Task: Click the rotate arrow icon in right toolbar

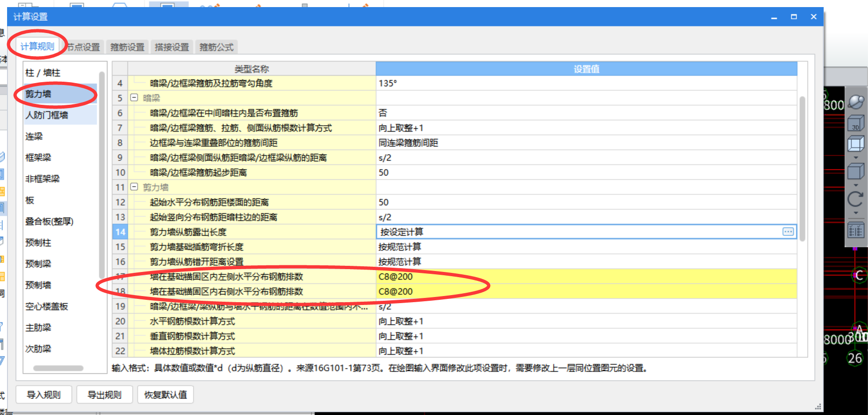Action: pos(856,199)
